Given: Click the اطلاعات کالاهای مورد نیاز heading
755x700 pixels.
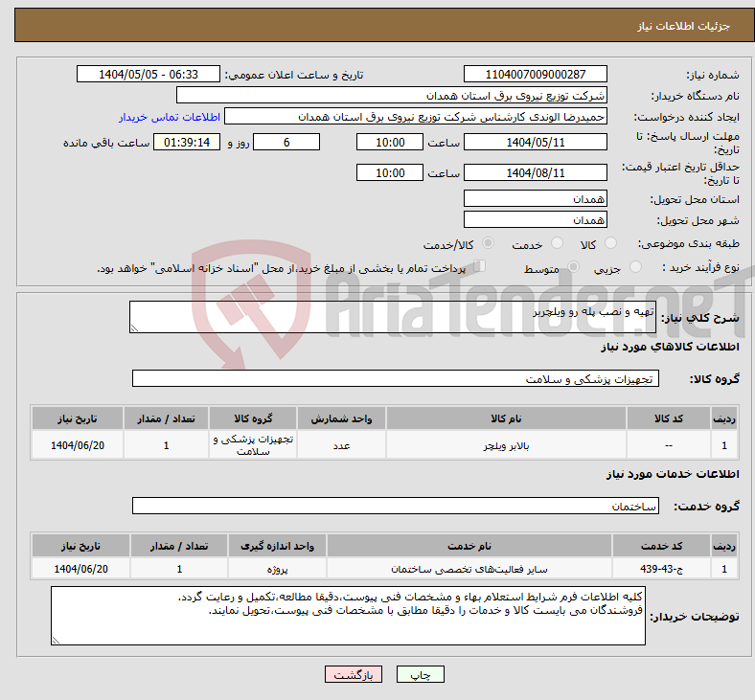Looking at the screenshot, I should [x=670, y=347].
